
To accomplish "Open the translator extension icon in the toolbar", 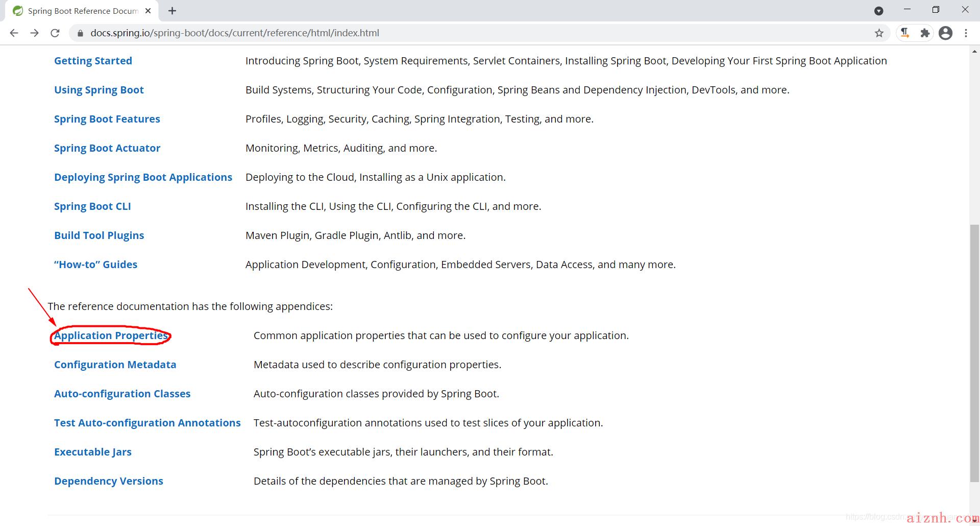I will (x=905, y=33).
